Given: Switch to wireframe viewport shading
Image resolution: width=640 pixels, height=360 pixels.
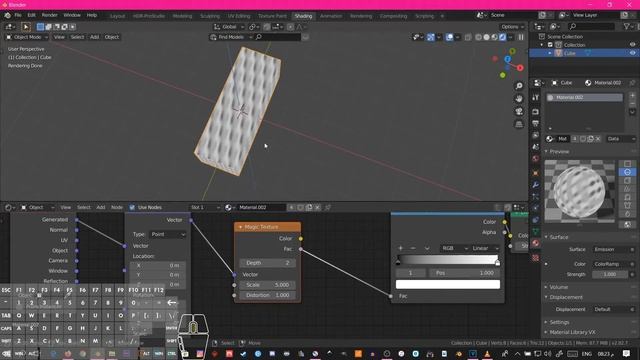Looking at the screenshot, I should (x=478, y=37).
